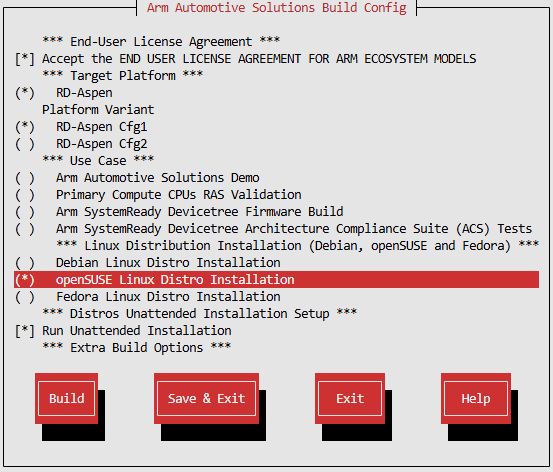
Task: Click the Save & Exit button
Action: pos(206,399)
